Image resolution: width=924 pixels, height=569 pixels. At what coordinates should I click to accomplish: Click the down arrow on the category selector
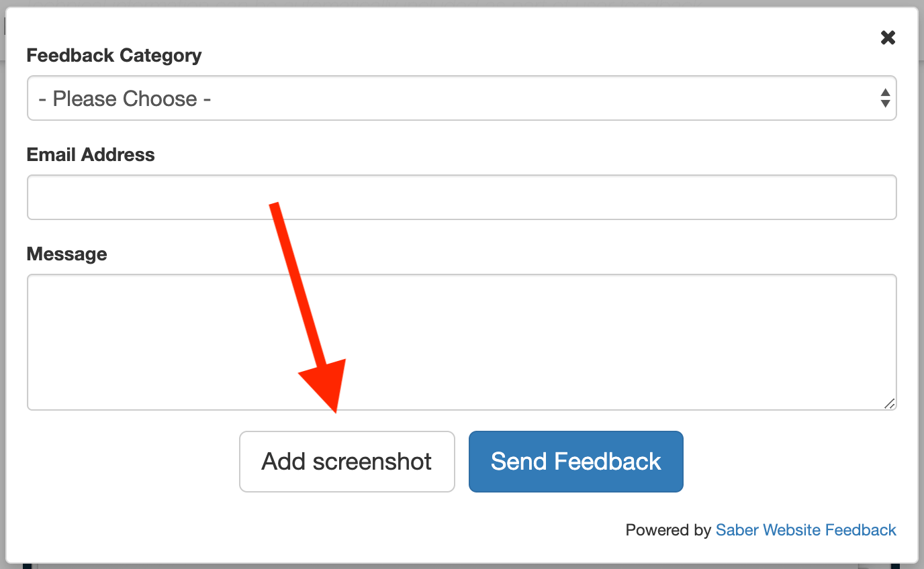pos(885,103)
